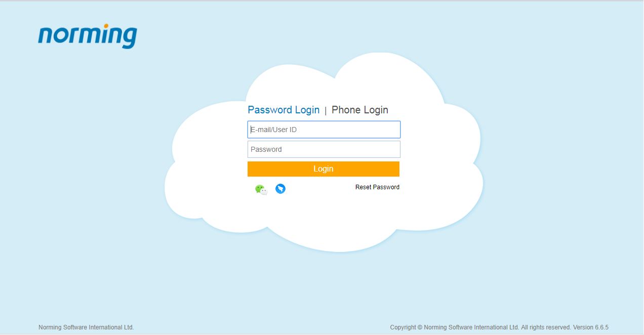This screenshot has height=335, width=644.
Task: Sign in with the DingTalk icon
Action: [x=280, y=189]
